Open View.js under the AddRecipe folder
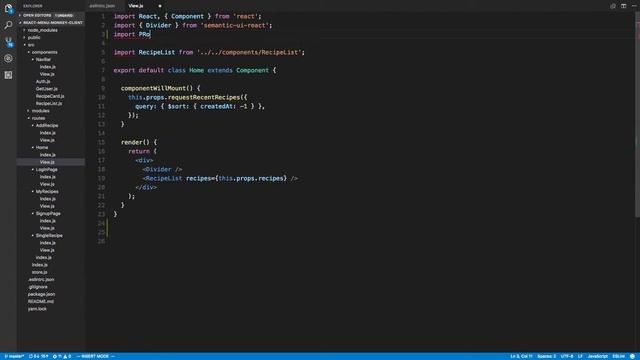This screenshot has height=360, width=640. [x=47, y=140]
